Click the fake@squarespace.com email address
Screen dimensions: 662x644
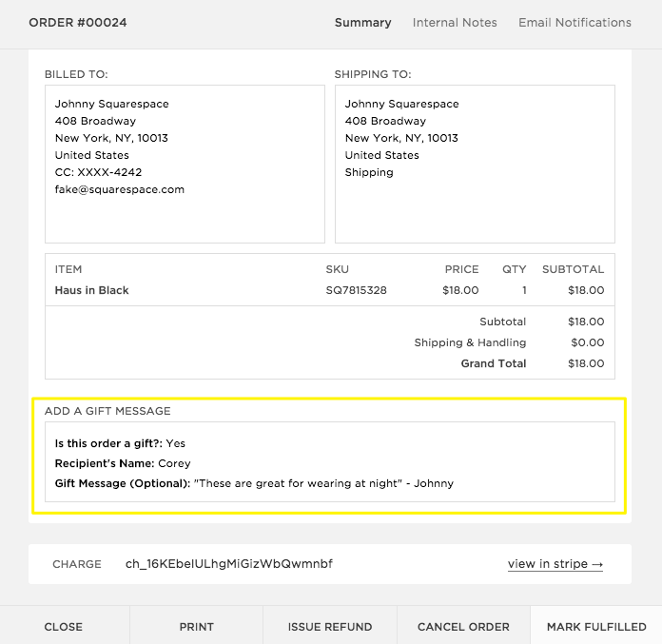point(120,189)
